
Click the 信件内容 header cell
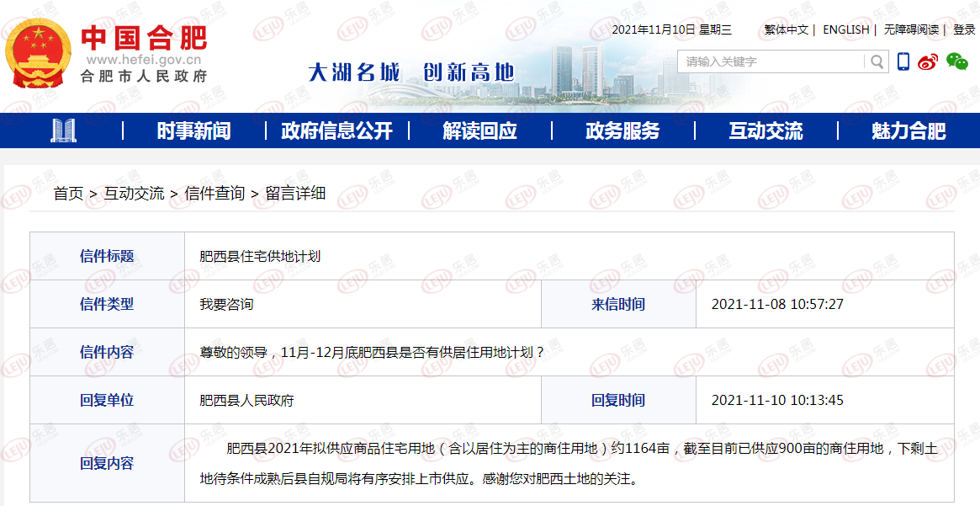[x=107, y=352]
